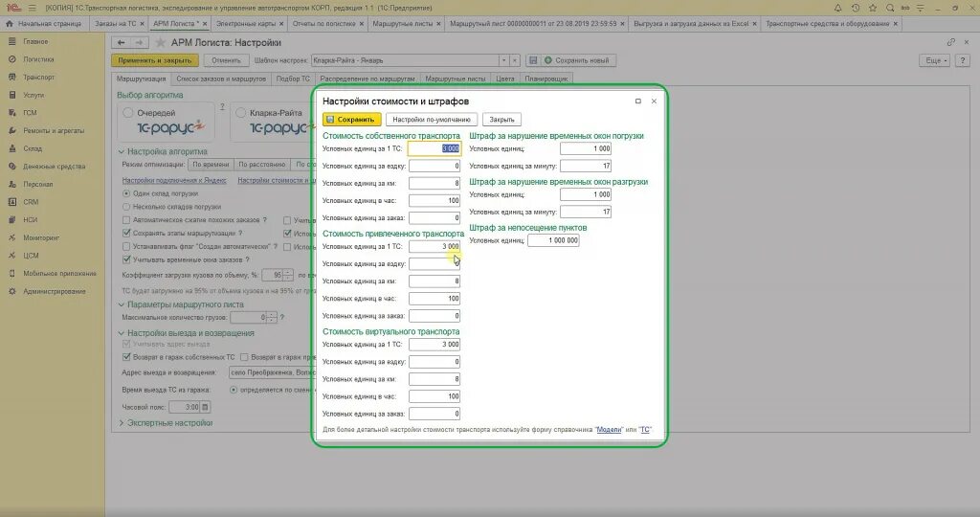
Task: Add АРМ Логиста page to favorites star
Action: (161, 42)
